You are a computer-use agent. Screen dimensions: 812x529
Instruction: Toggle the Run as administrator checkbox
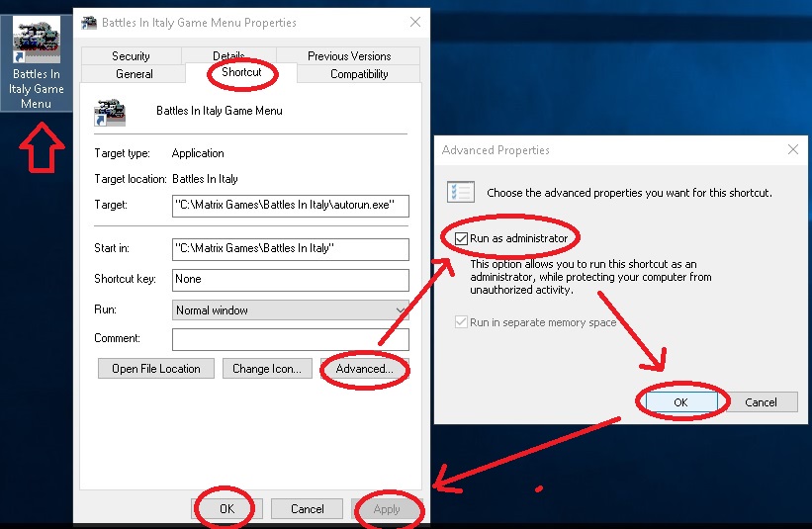[461, 238]
